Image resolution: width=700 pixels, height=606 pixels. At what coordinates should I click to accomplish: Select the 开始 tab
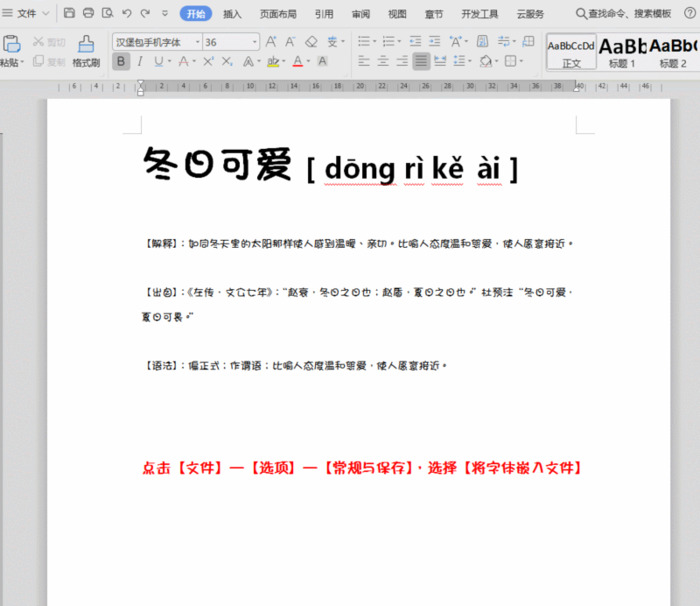pyautogui.click(x=196, y=14)
